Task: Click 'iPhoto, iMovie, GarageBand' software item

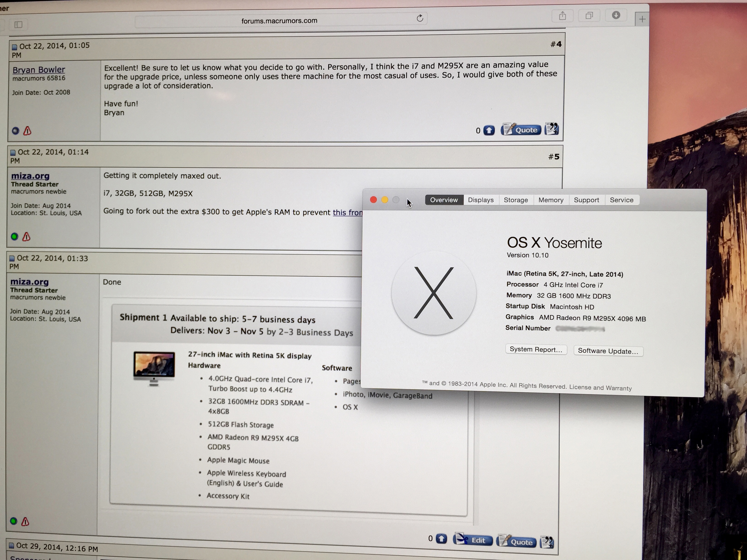Action: (x=387, y=395)
